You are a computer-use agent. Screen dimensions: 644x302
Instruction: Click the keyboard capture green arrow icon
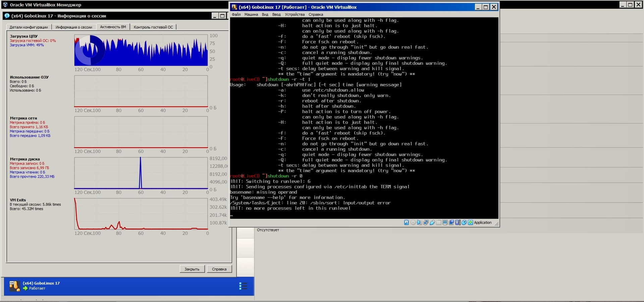pyautogui.click(x=470, y=222)
